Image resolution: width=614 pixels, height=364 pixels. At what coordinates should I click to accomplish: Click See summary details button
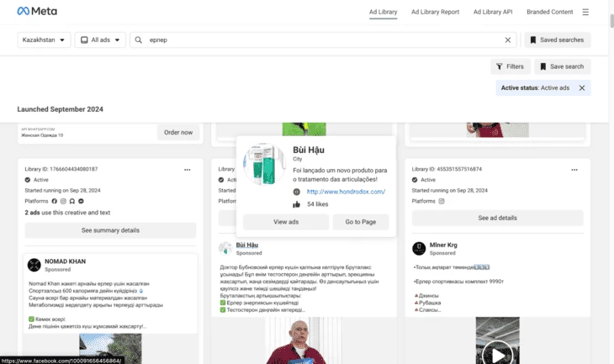110,230
